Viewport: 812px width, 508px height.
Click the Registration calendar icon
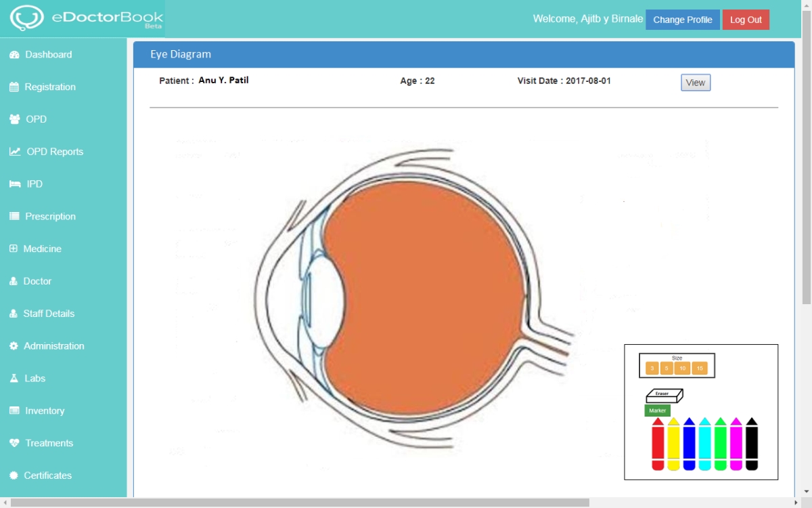click(14, 87)
